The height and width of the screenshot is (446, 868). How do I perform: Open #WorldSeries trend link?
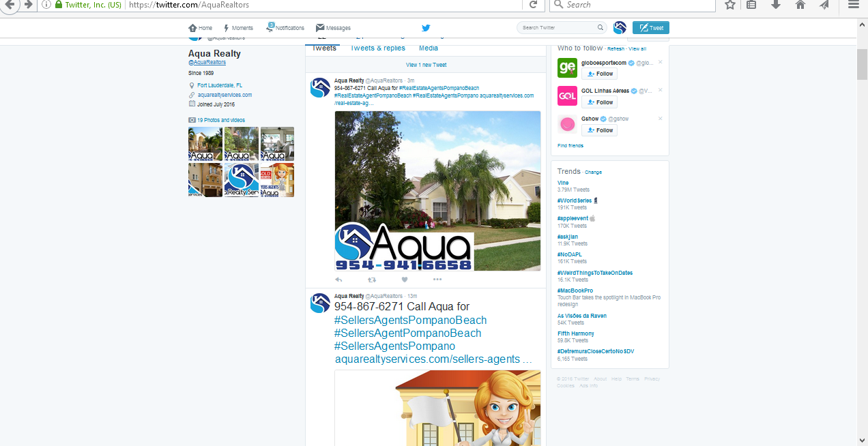tap(575, 200)
